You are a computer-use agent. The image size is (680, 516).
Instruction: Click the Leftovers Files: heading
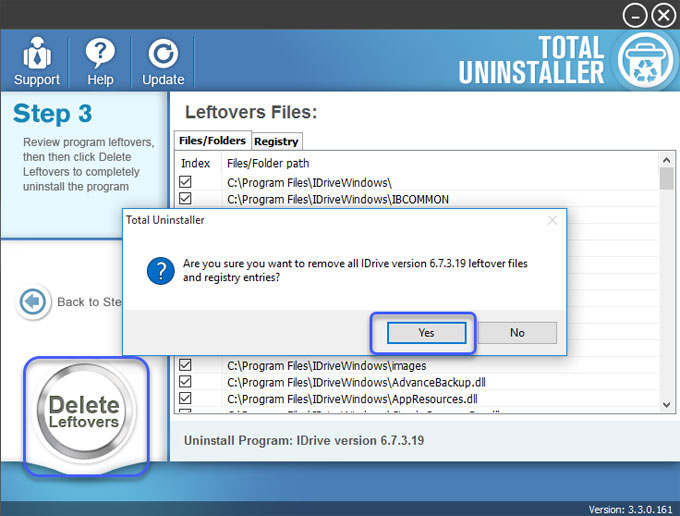point(251,112)
